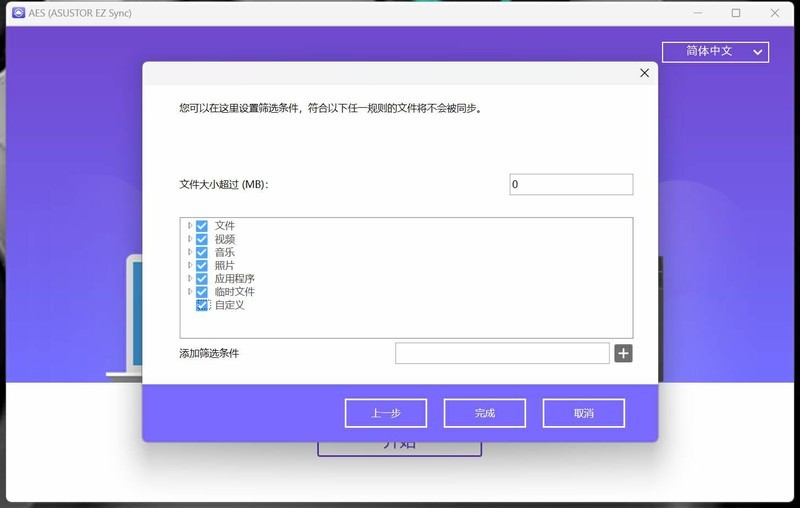
Task: Click the file size limit (MB) field
Action: pyautogui.click(x=571, y=184)
